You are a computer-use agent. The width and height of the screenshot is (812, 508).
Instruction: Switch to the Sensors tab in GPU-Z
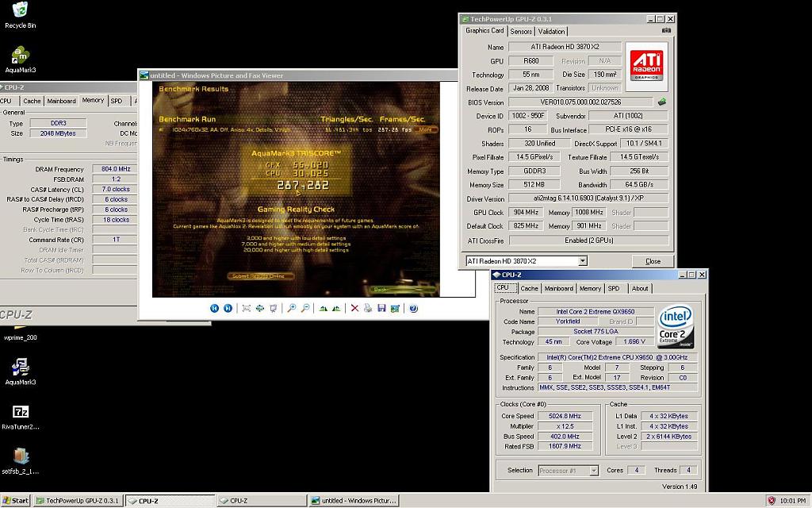[521, 32]
